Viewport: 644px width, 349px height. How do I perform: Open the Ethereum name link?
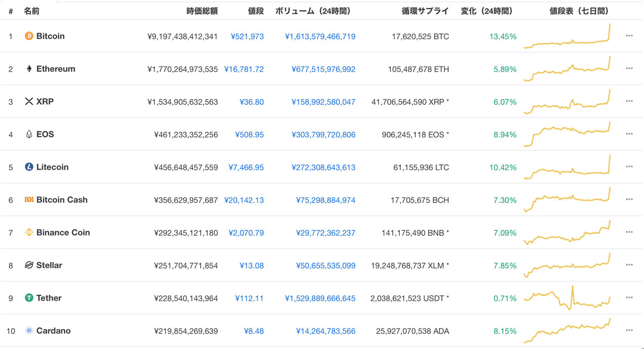[56, 69]
